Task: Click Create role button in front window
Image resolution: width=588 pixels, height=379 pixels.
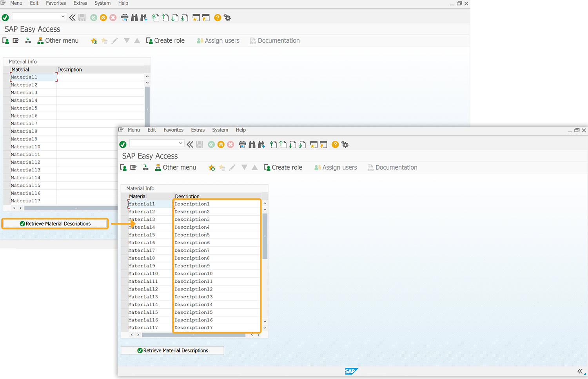Action: 283,168
